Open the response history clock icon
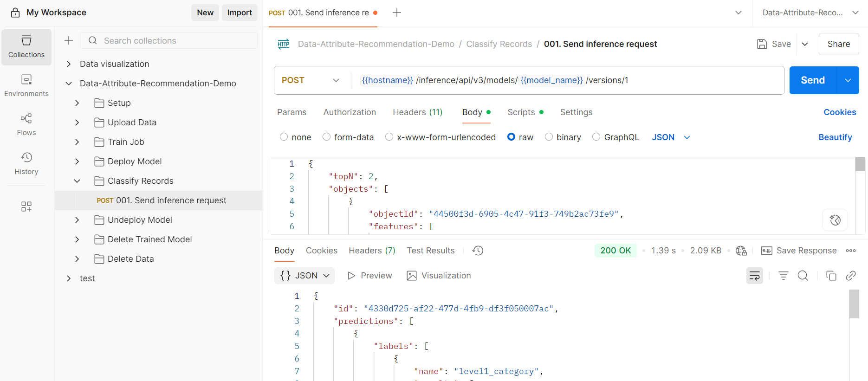The image size is (868, 381). coord(478,251)
